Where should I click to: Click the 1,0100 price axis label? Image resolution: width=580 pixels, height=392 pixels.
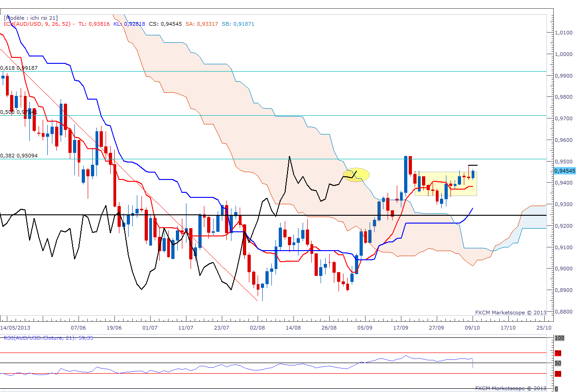coord(564,33)
